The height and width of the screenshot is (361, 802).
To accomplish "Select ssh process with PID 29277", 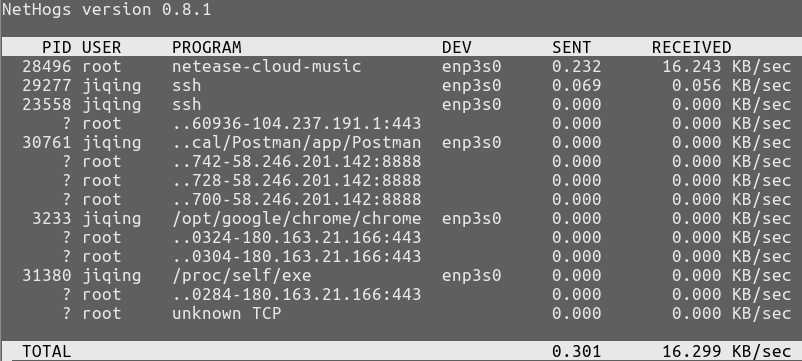I will click(x=401, y=85).
